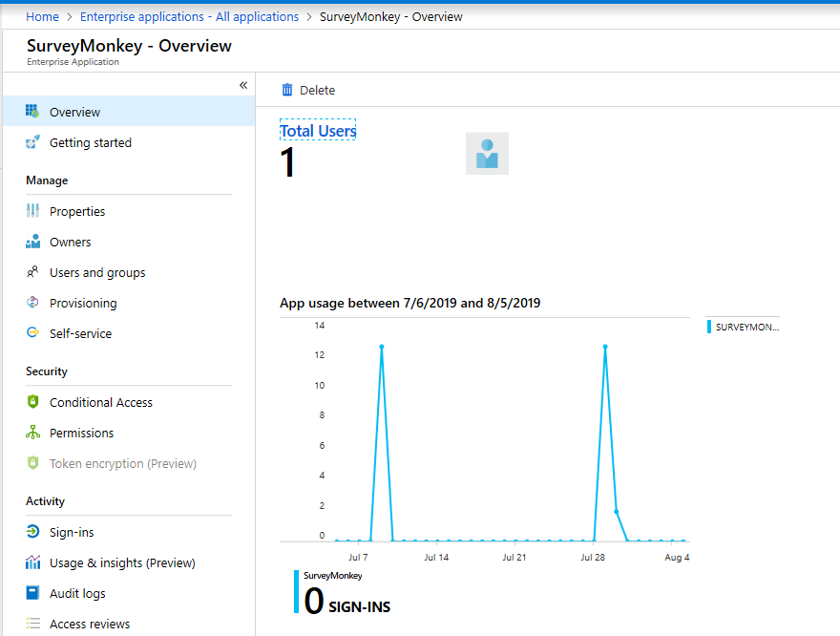This screenshot has width=840, height=636.
Task: Select Provisioning in the Manage section
Action: click(129, 303)
